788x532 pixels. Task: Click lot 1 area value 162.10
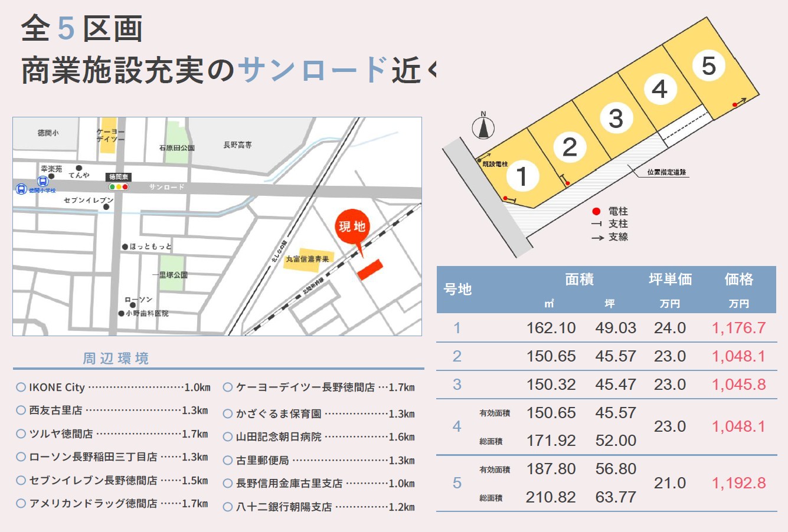551,328
